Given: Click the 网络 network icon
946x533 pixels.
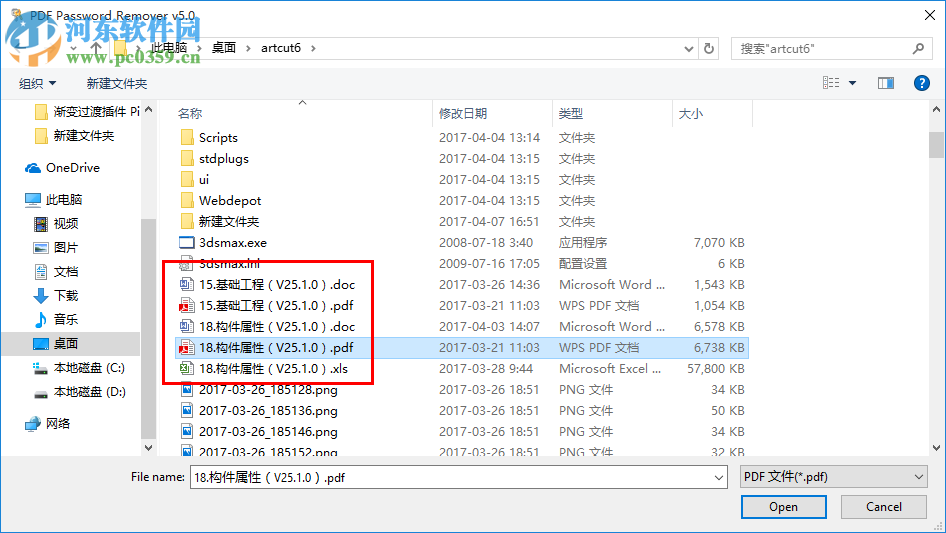Looking at the screenshot, I should coord(33,424).
